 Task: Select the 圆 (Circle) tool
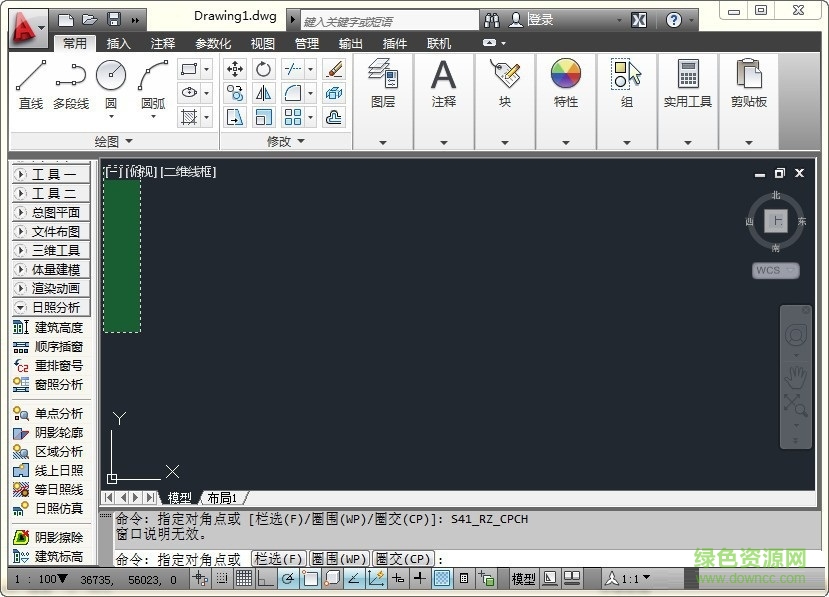111,83
